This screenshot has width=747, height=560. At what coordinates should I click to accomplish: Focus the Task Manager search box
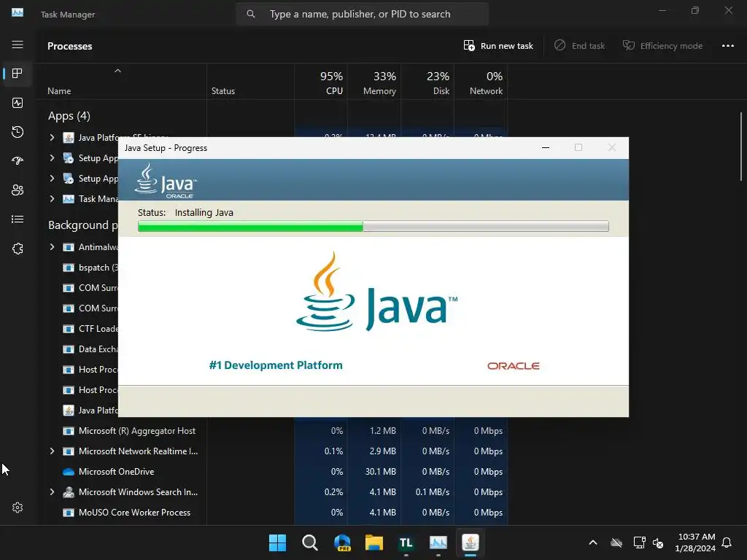[x=362, y=15]
